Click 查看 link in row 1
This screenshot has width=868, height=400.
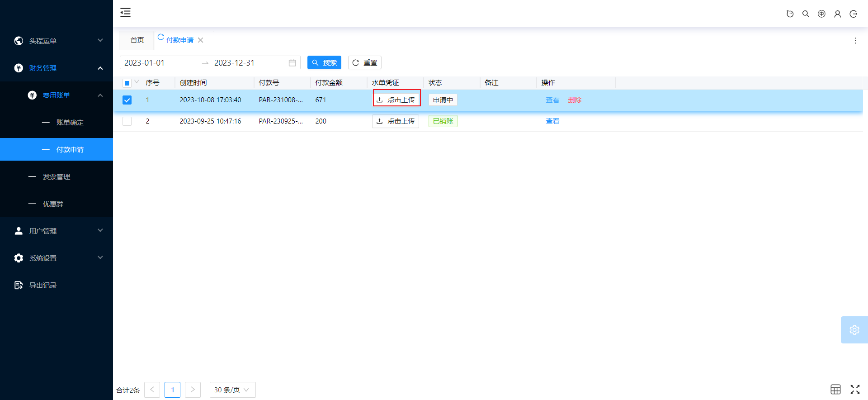pos(552,100)
